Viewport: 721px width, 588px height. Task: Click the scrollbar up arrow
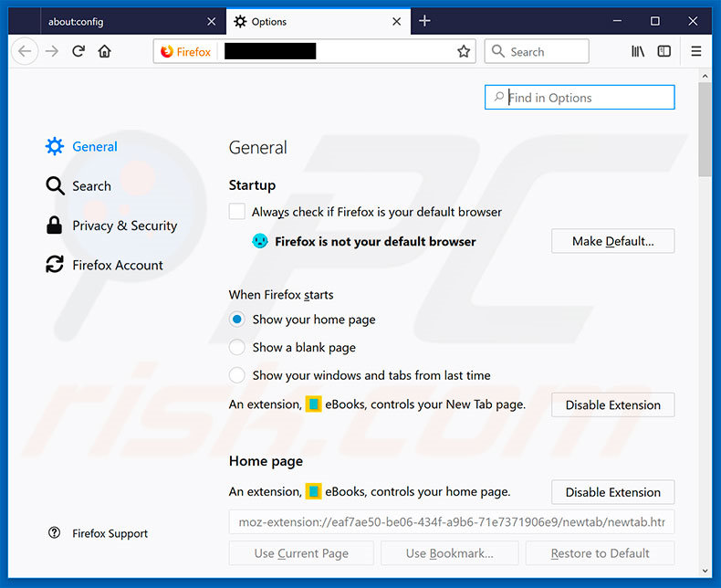[x=705, y=76]
